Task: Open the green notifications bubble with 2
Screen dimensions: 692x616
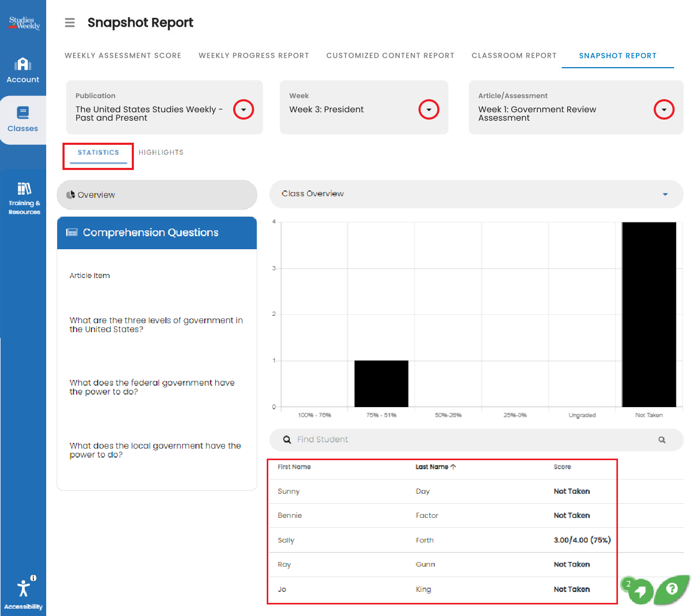Action: click(638, 590)
